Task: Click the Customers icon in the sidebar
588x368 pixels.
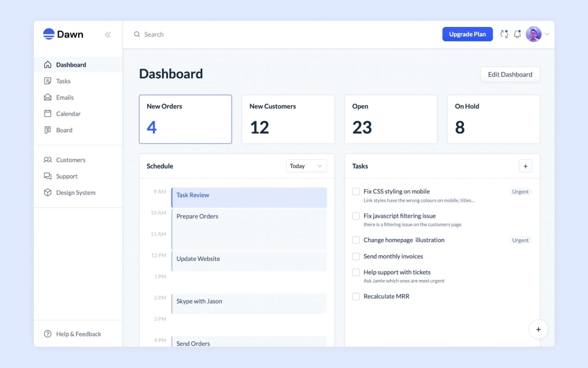Action: 47,160
